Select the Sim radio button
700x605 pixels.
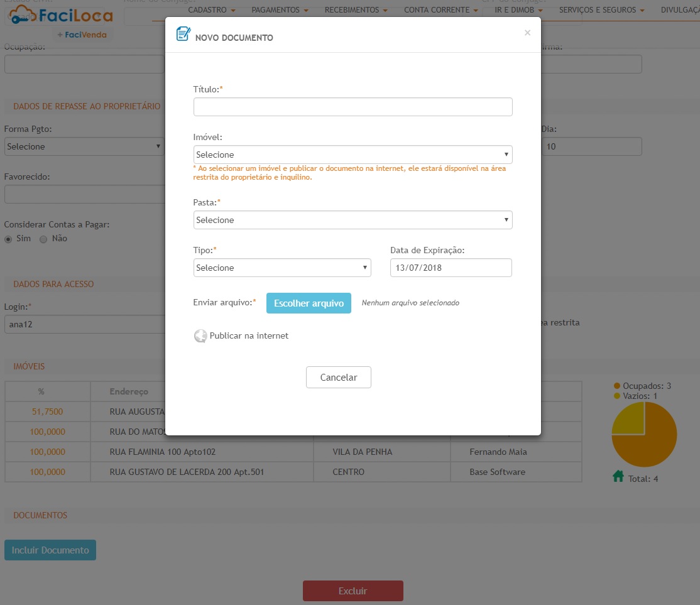click(x=9, y=239)
